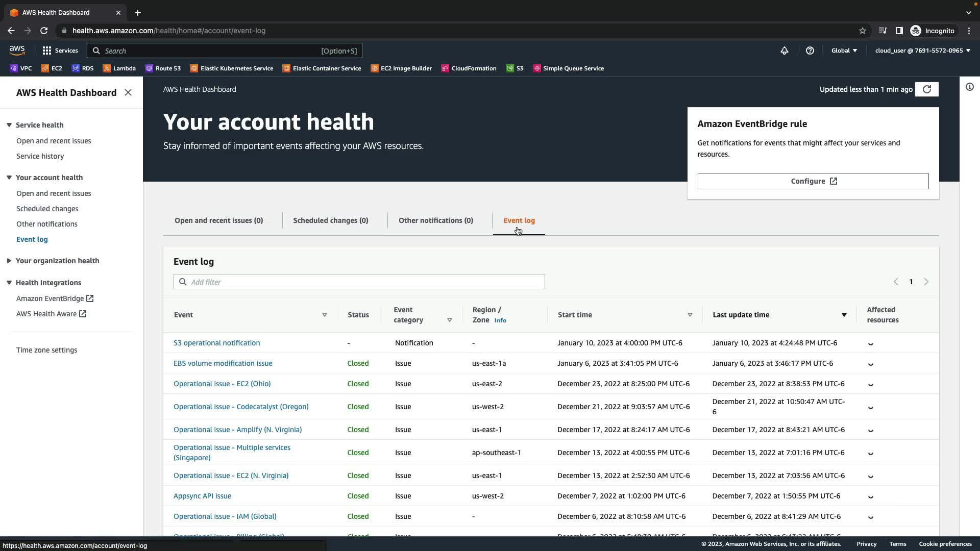This screenshot has width=980, height=551.
Task: Open Event category column filter dropdown
Action: pyautogui.click(x=449, y=320)
